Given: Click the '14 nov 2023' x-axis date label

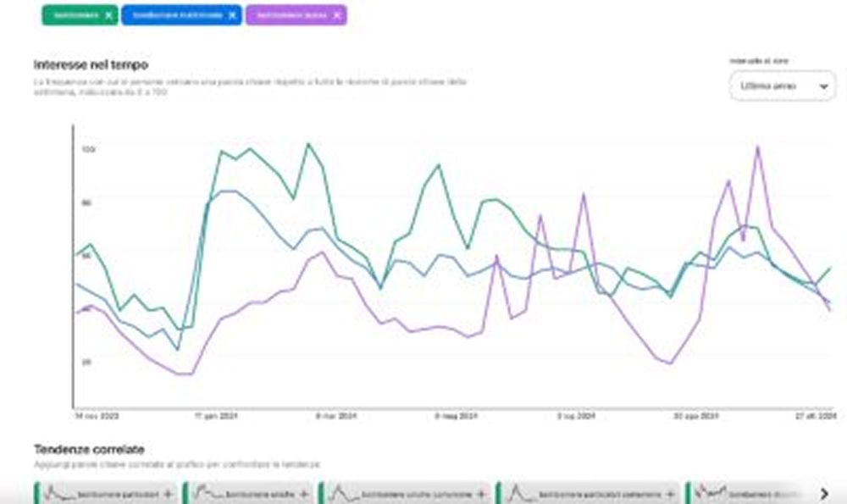Looking at the screenshot, I should click(96, 417).
